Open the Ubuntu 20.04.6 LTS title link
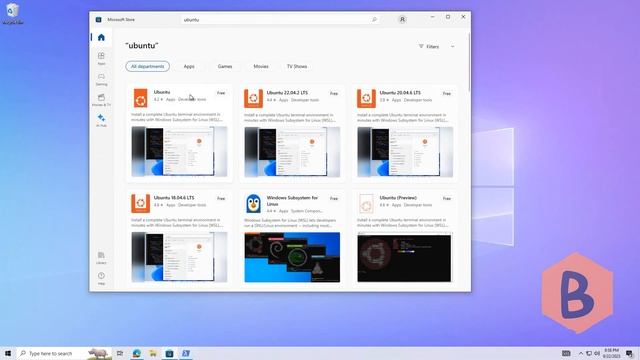Screen dimensions: 640x360 pos(400,93)
